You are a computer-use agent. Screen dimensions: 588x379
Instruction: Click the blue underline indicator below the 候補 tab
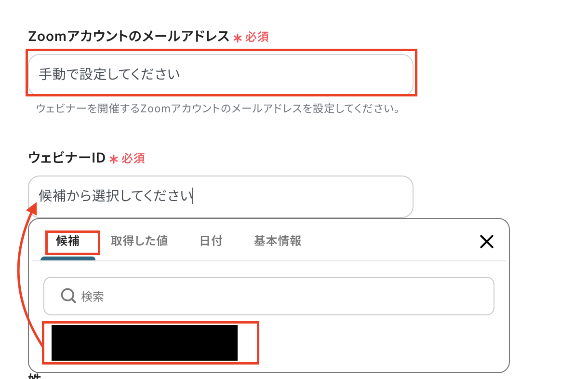coord(68,258)
